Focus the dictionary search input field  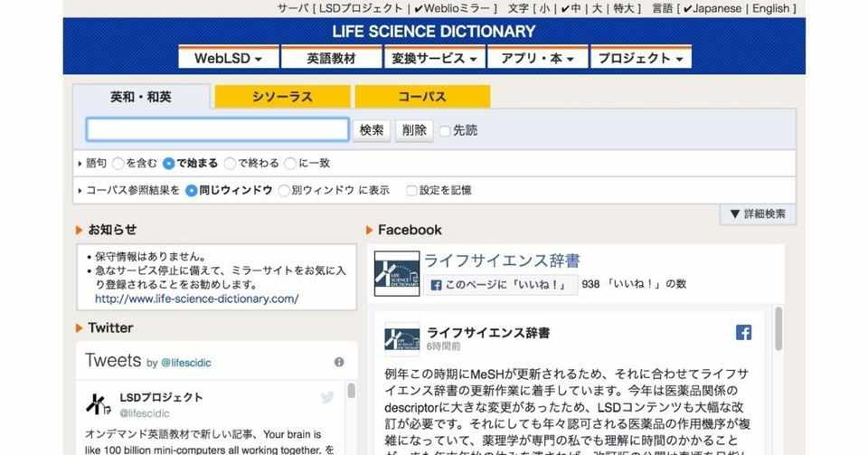(x=218, y=129)
